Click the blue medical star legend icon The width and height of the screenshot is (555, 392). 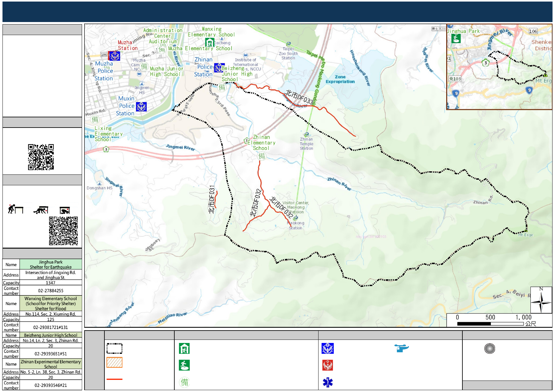[x=328, y=382]
